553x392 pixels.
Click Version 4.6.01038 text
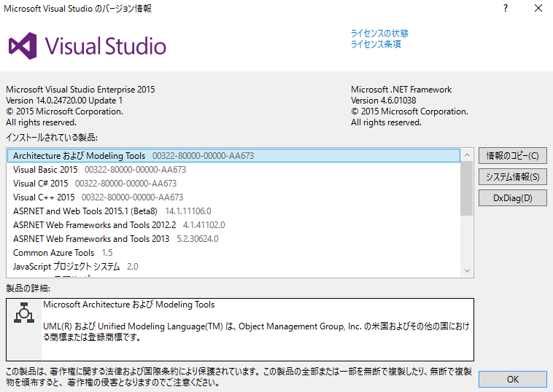[383, 101]
